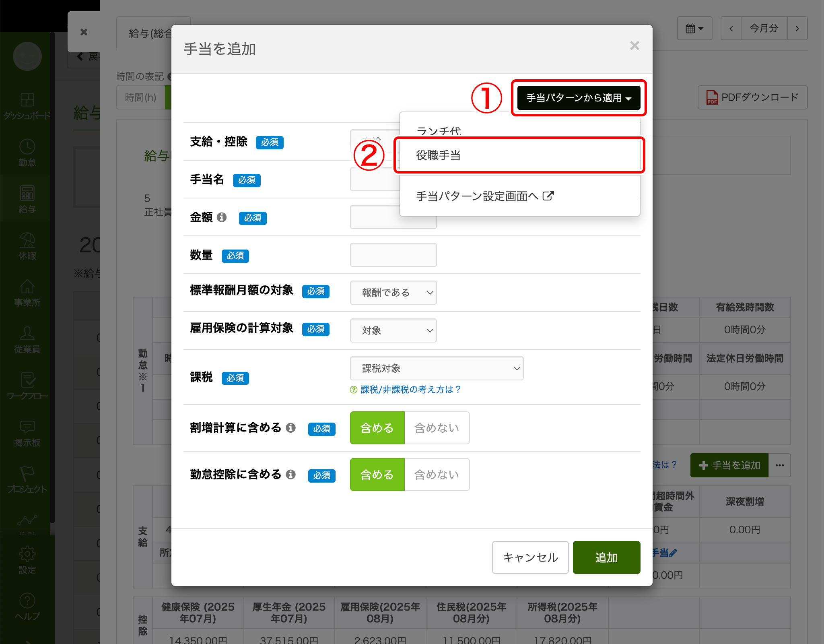Viewport: 824px width, 644px height.
Task: Click the PDFダウンロード icon button
Action: point(752,97)
